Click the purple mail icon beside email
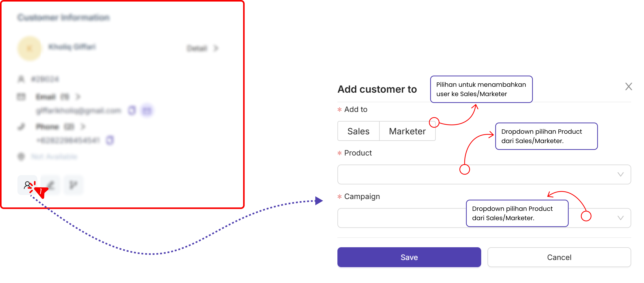The image size is (644, 283). click(x=147, y=110)
